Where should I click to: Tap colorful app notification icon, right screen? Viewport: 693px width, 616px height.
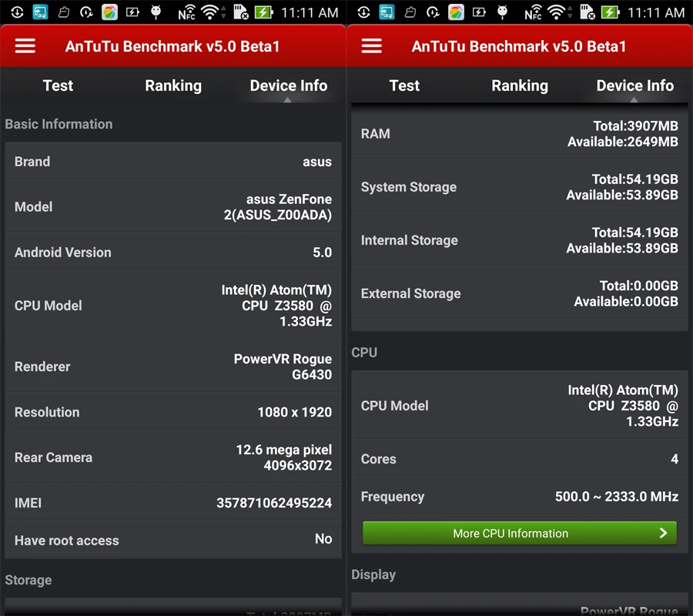(x=456, y=12)
